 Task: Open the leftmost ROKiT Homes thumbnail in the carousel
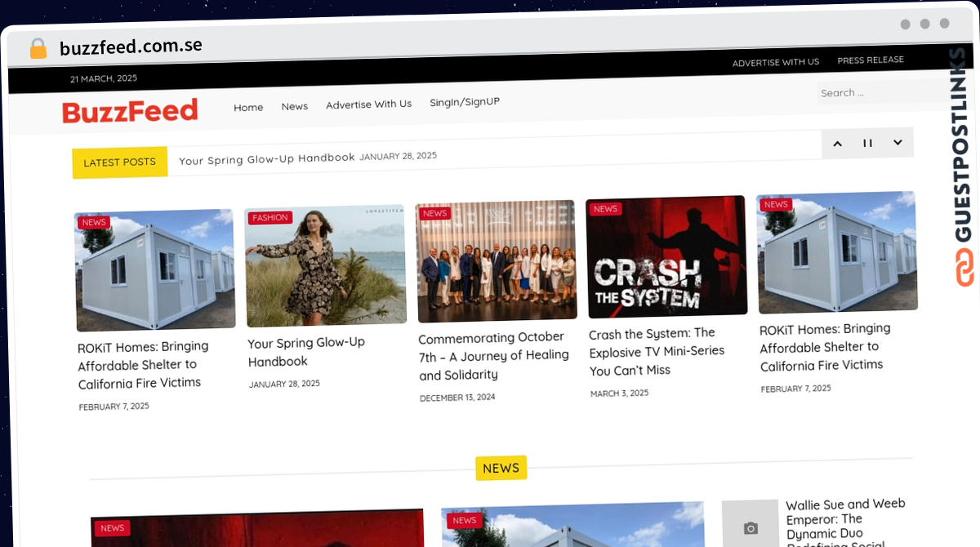click(155, 269)
